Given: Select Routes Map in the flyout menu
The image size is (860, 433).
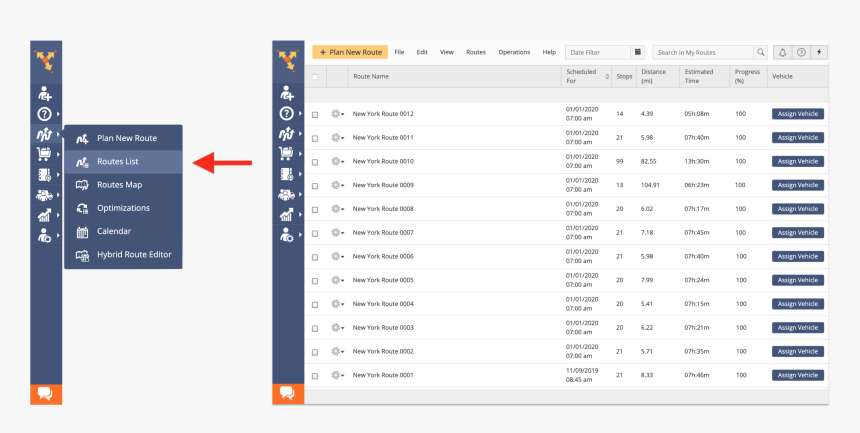Looking at the screenshot, I should [x=123, y=185].
